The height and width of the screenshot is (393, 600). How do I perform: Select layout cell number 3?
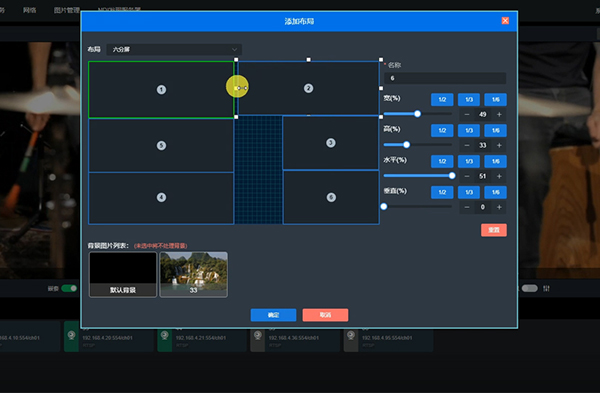point(331,143)
